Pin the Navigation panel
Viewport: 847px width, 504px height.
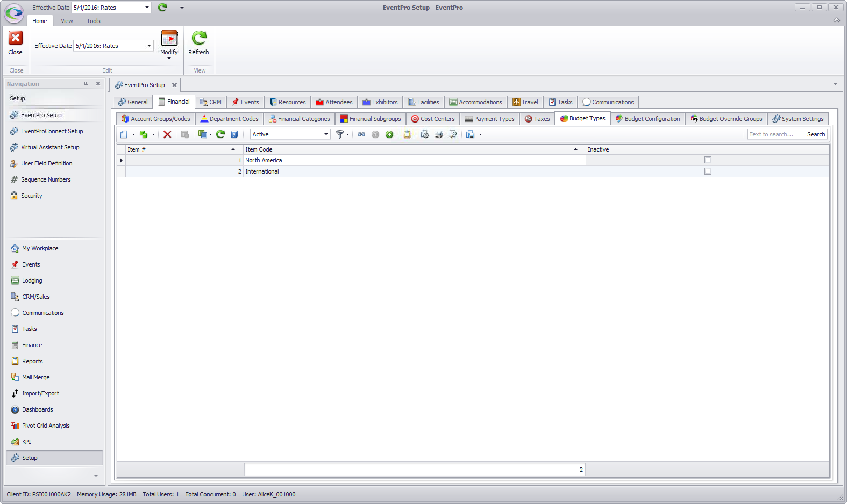click(x=86, y=84)
